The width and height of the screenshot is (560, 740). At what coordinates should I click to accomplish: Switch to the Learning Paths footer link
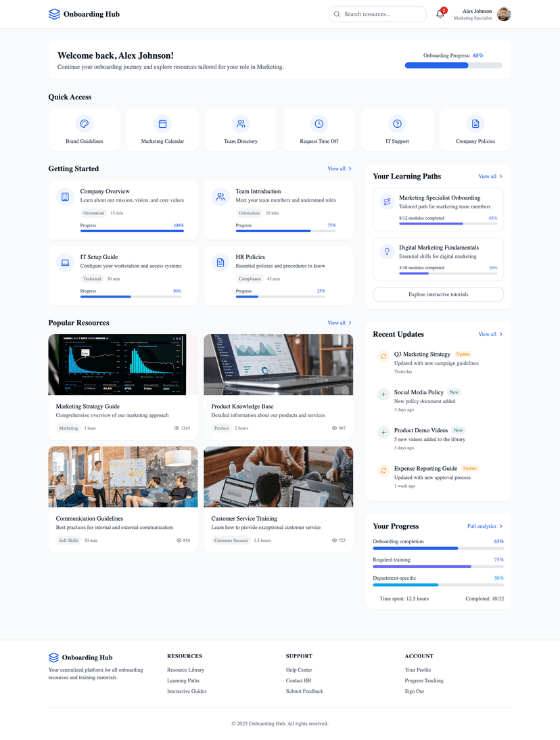click(183, 680)
